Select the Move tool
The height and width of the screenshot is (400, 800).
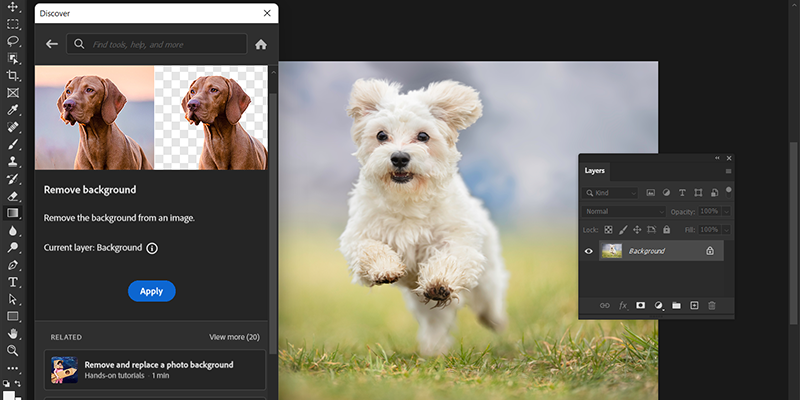point(13,7)
